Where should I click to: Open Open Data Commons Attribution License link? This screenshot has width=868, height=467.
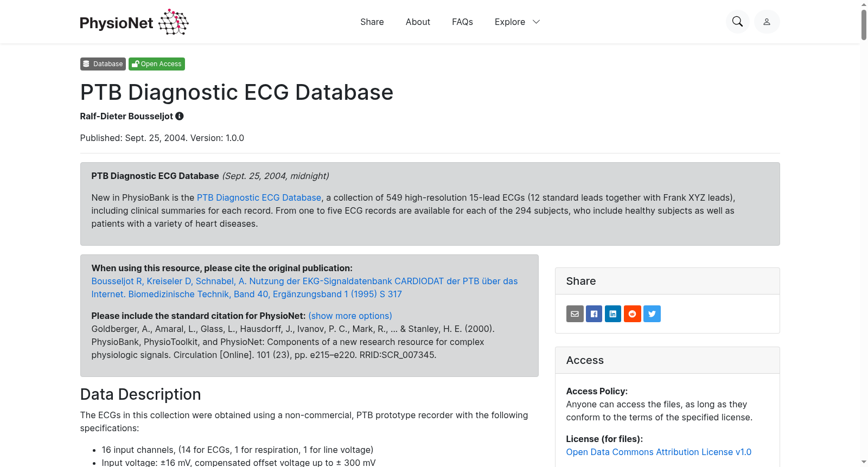(x=659, y=452)
